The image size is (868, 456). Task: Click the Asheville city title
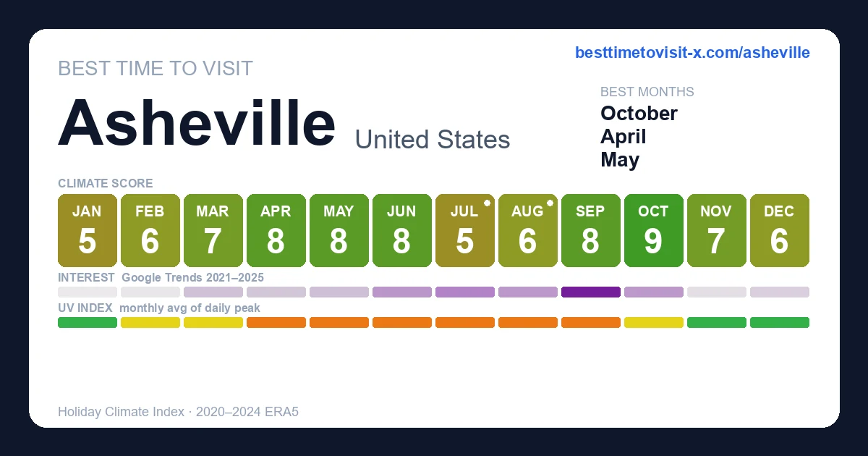point(197,122)
